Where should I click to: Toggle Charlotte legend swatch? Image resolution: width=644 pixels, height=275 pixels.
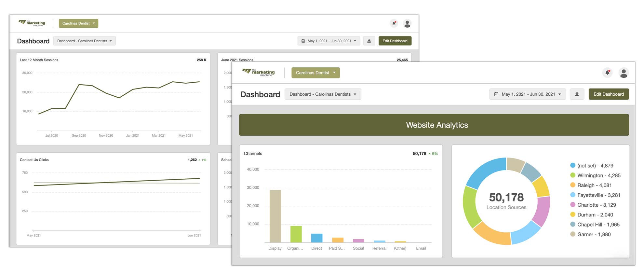573,204
